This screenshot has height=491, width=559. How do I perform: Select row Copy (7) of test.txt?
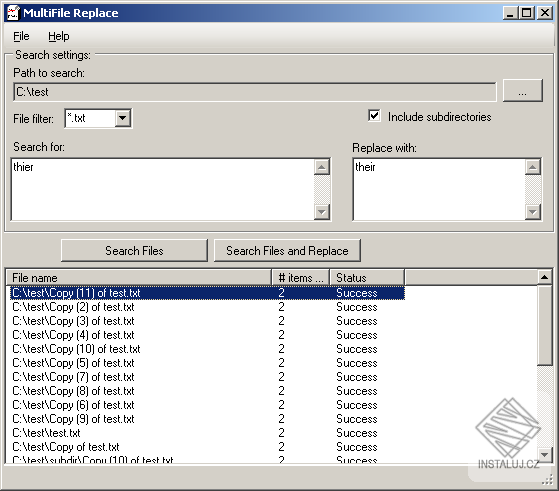pyautogui.click(x=207, y=377)
